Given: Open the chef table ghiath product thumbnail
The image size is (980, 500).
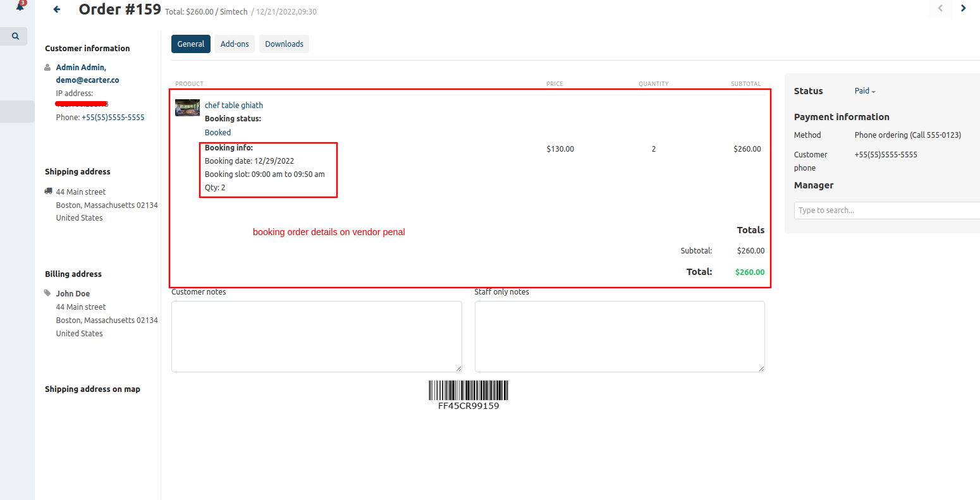Looking at the screenshot, I should pos(187,108).
